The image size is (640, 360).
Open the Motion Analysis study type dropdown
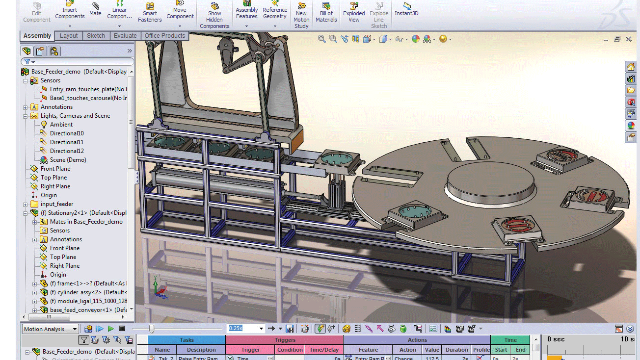50,329
